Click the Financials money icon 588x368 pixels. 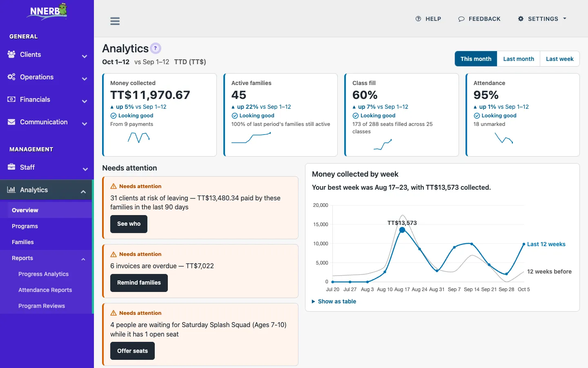11,99
